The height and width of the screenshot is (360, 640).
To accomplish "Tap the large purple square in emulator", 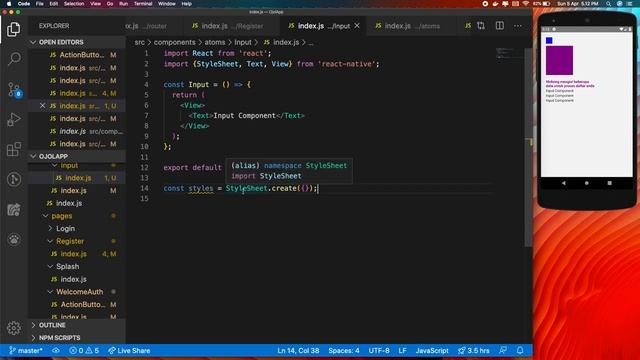I will [559, 60].
